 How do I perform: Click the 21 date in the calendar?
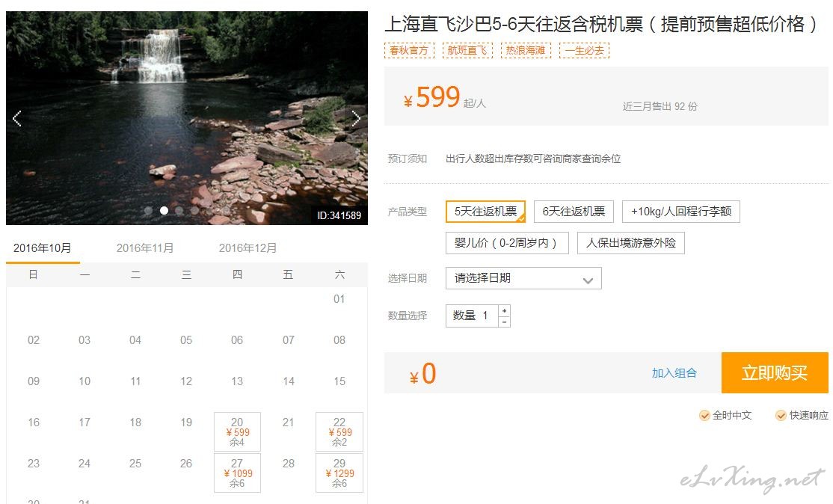[289, 422]
